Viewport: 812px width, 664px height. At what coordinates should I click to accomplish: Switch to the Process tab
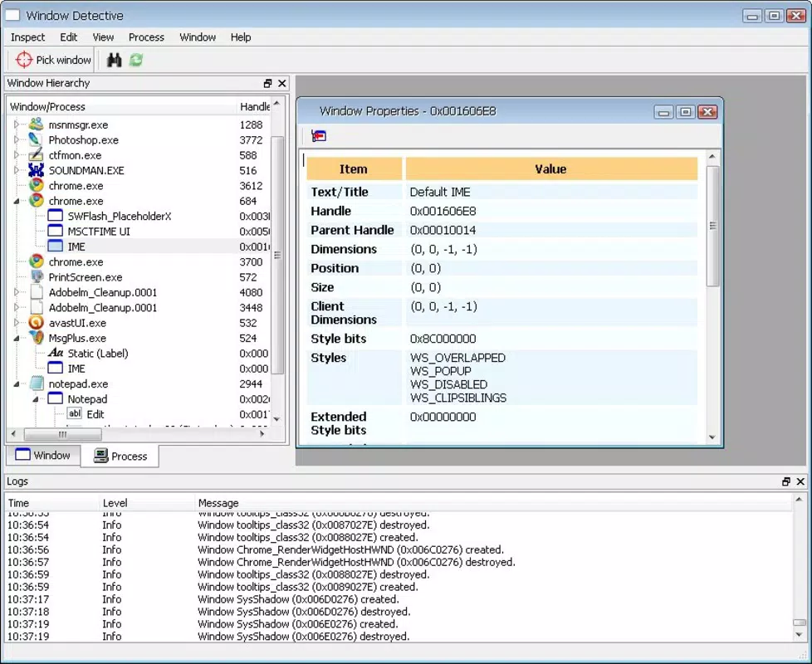pos(120,456)
